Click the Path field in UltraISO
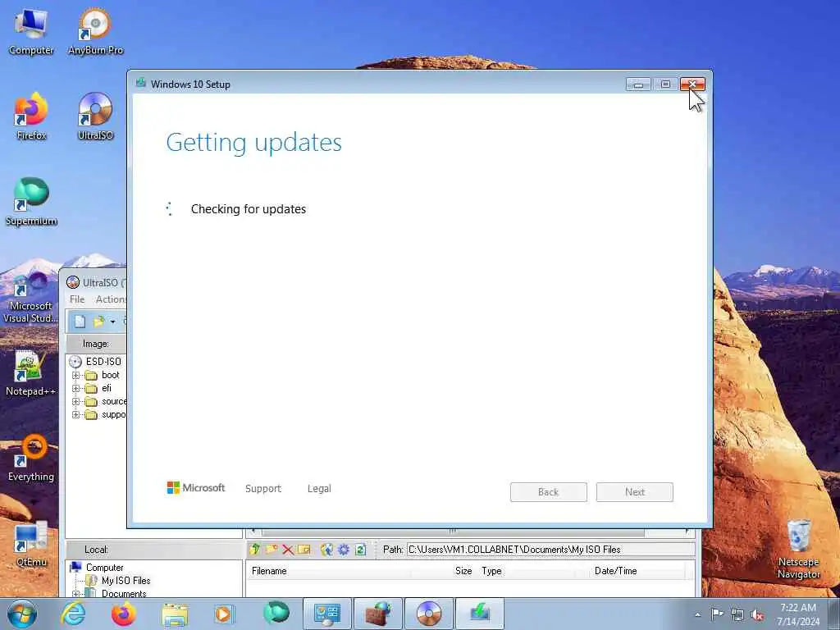This screenshot has height=630, width=840. click(x=550, y=550)
